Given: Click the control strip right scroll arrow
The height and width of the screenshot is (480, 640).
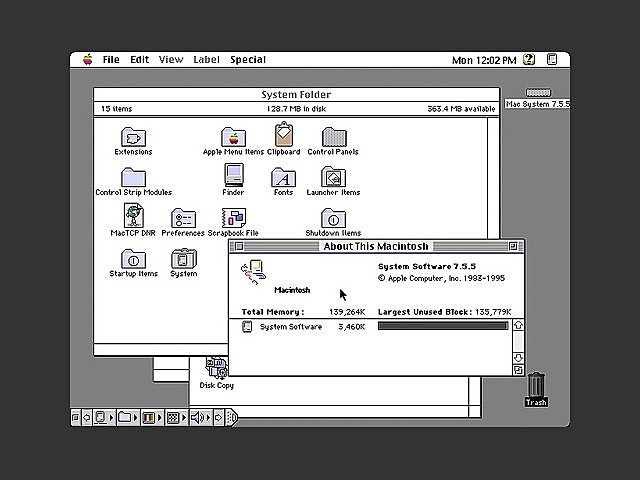Looking at the screenshot, I should tap(218, 418).
